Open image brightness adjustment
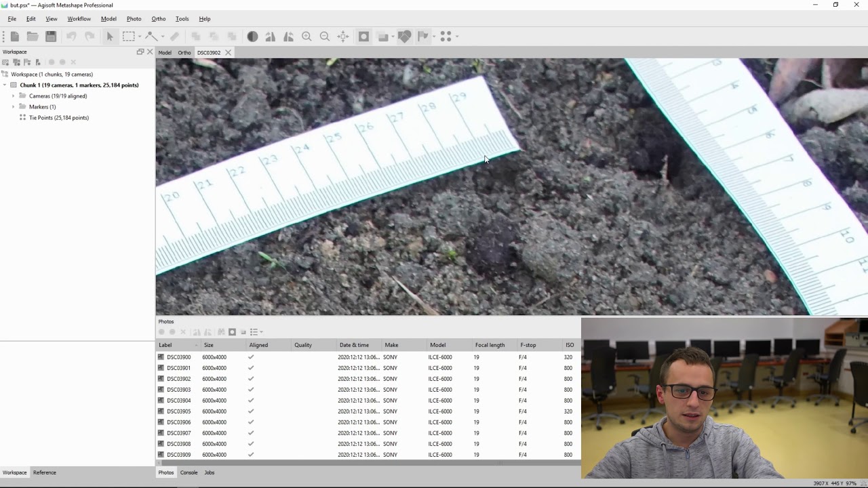The height and width of the screenshot is (488, 868). point(252,37)
